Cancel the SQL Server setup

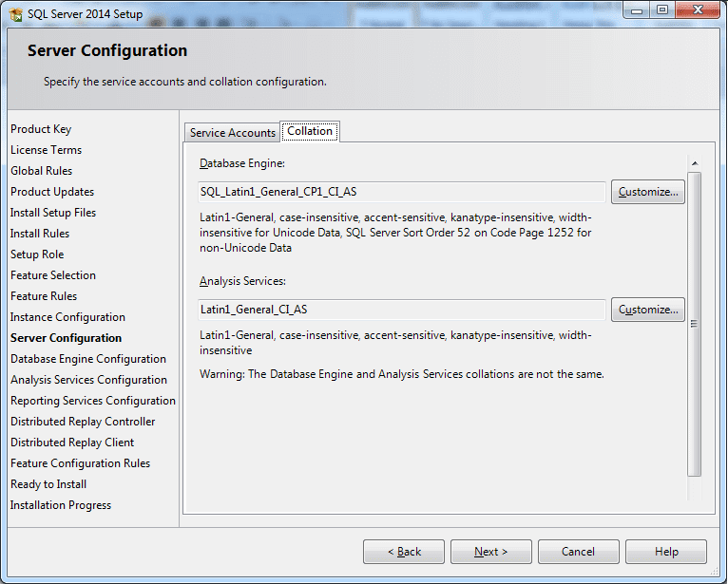pos(578,552)
